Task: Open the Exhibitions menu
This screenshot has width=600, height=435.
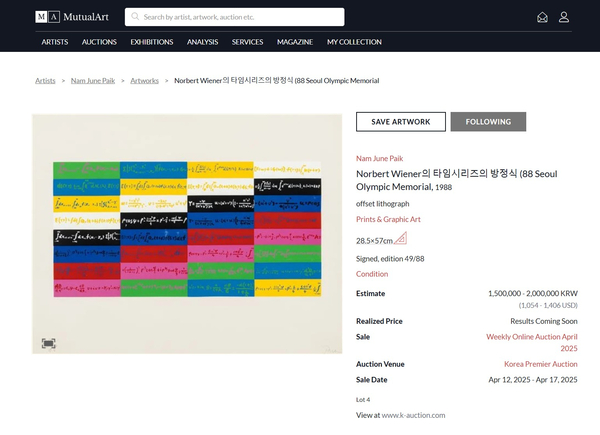Action: coord(151,42)
